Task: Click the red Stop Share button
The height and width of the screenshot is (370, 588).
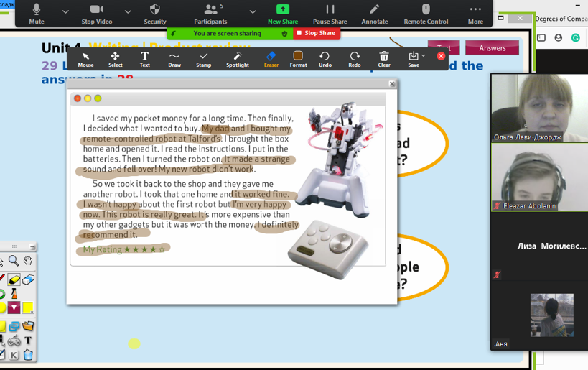Action: coord(316,33)
